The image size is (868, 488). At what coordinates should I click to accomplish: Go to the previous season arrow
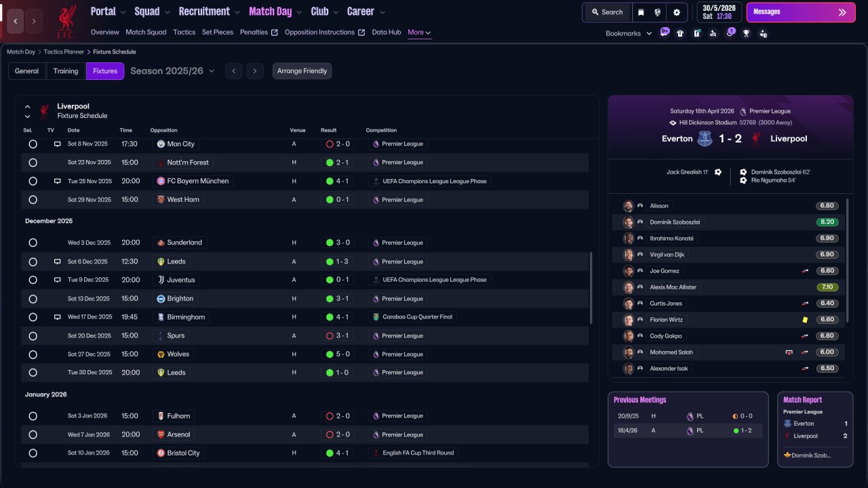coord(233,71)
